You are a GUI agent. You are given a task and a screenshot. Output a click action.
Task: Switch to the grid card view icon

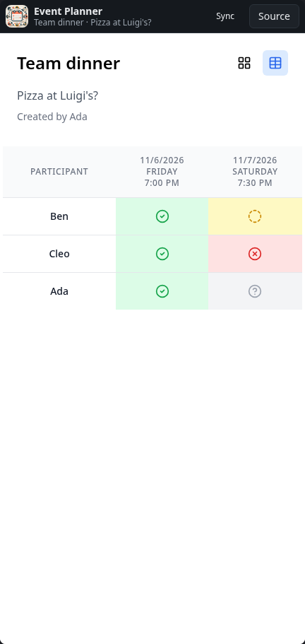(244, 63)
